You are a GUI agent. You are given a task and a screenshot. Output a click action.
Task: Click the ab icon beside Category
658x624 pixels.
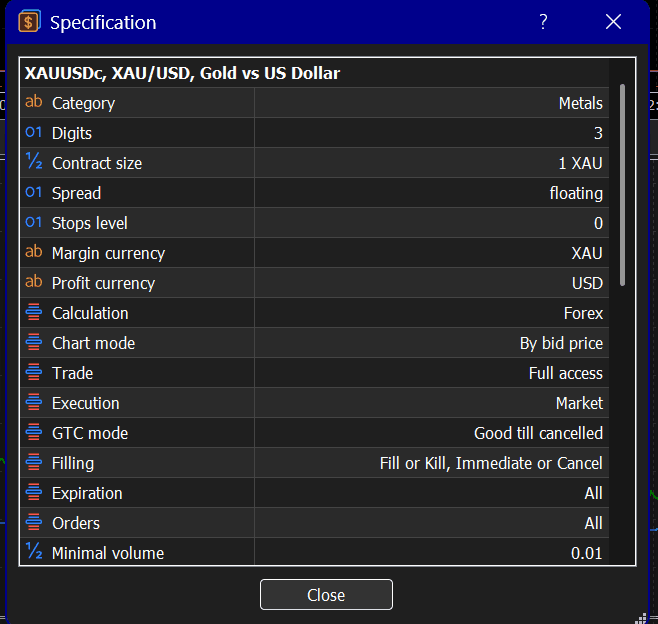[x=34, y=102]
